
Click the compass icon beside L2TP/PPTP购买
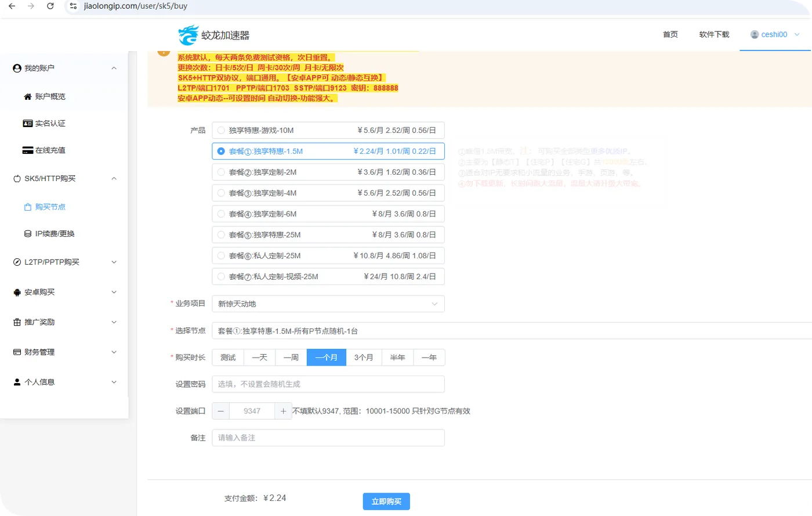(17, 262)
